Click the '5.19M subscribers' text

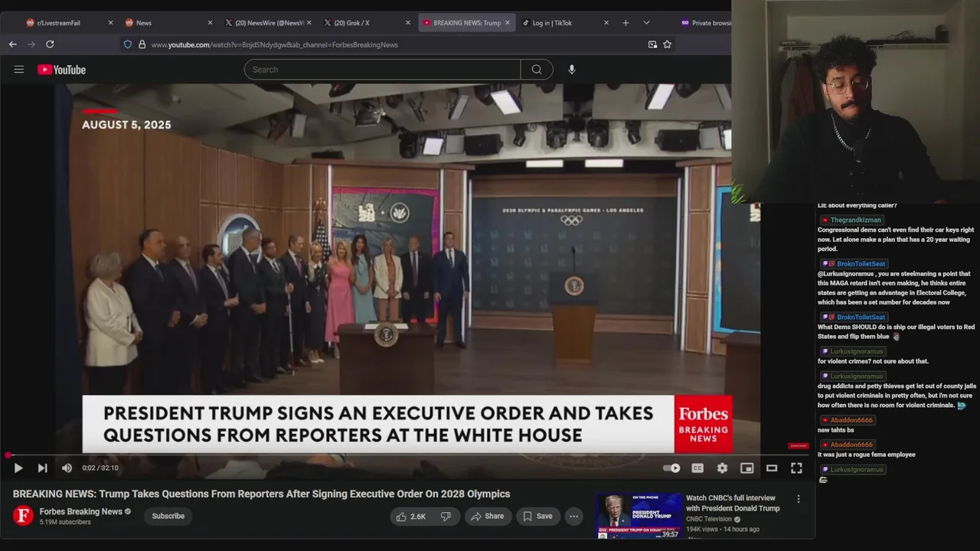[65, 523]
